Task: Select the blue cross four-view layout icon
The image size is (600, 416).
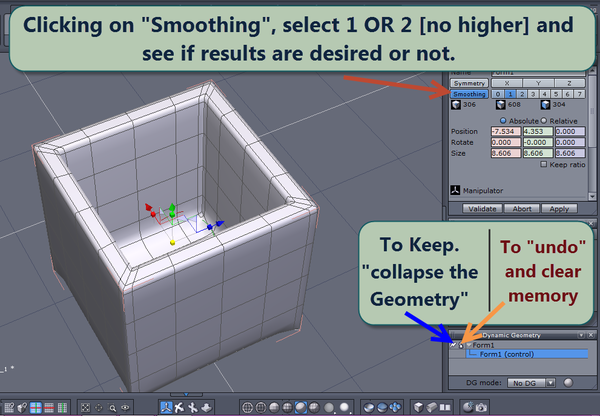Action: pyautogui.click(x=36, y=408)
